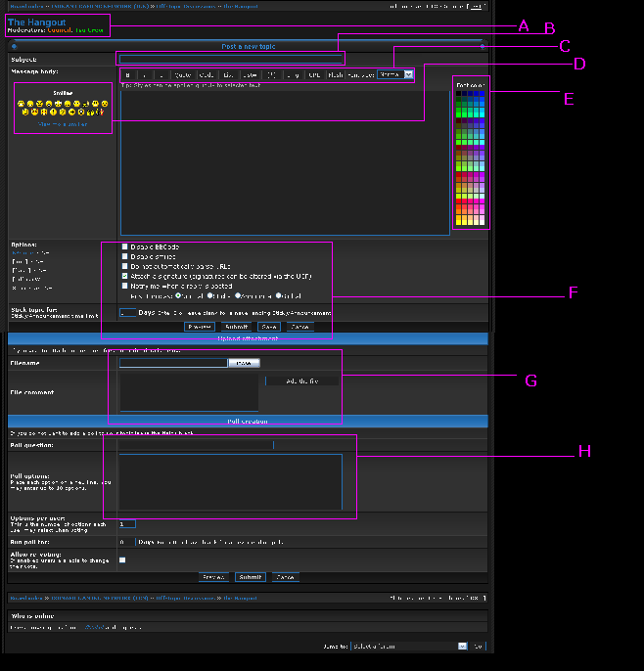Viewport: 644px width, 671px height.
Task: Click the Quote BBCode button
Action: [x=183, y=74]
